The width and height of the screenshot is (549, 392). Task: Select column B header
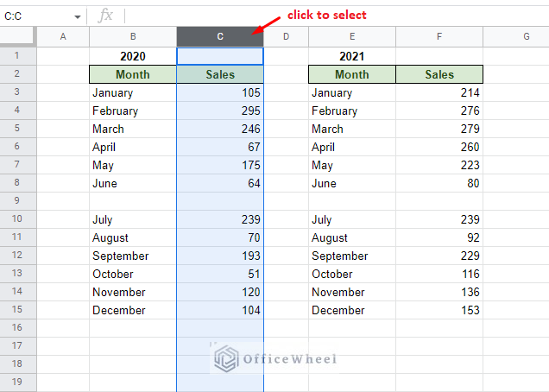pyautogui.click(x=133, y=36)
